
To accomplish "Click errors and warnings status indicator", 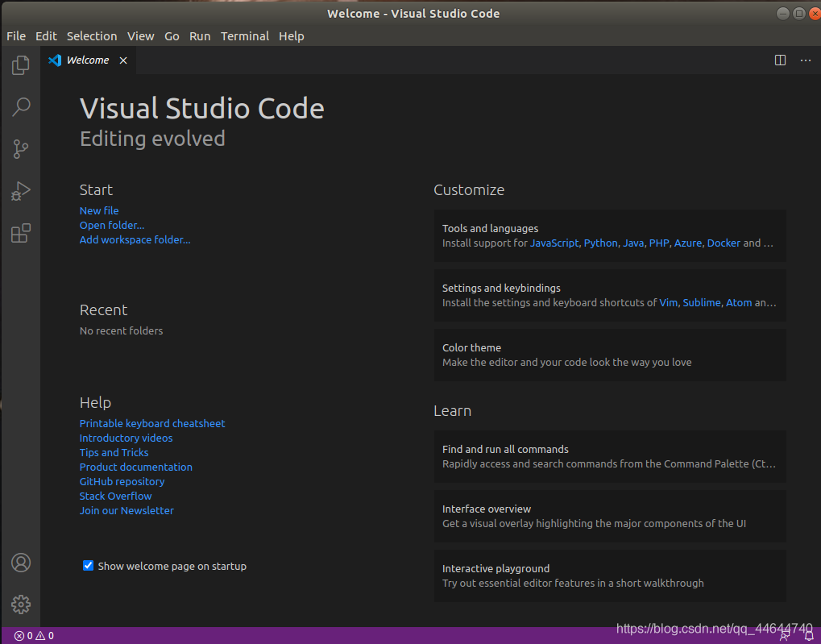I will 34,636.
